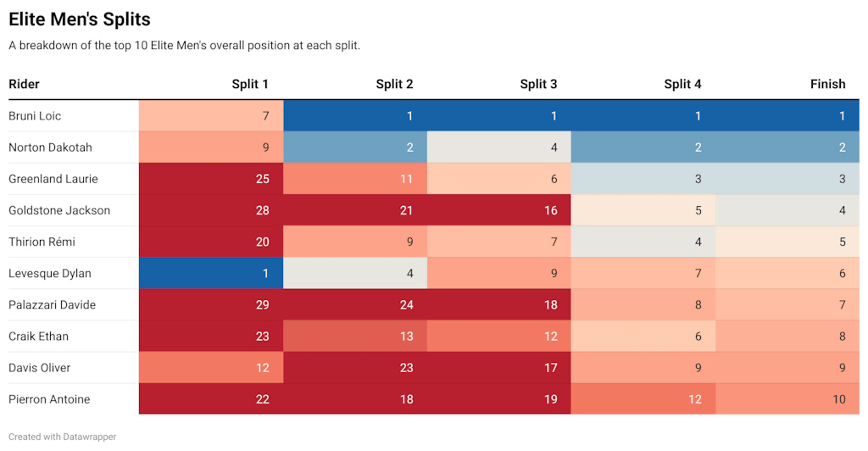Select Thirion Rémi's Finish cell showing 5
This screenshot has width=868, height=451.
787,242
